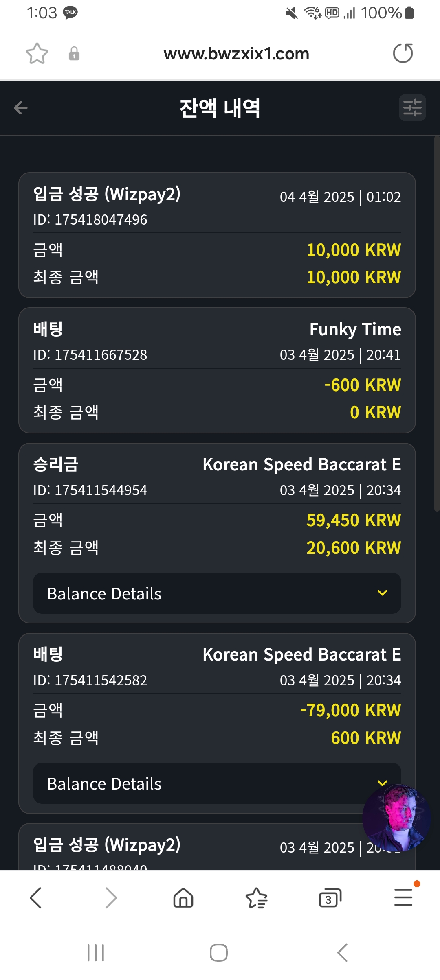Expand Balance Details under the 59,450 KRW win
This screenshot has width=440, height=980.
[x=217, y=593]
